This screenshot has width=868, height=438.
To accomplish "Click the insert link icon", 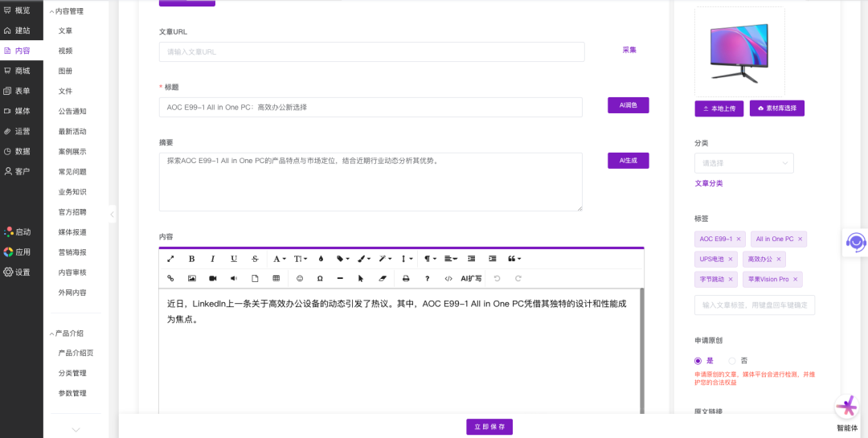I will (x=170, y=278).
